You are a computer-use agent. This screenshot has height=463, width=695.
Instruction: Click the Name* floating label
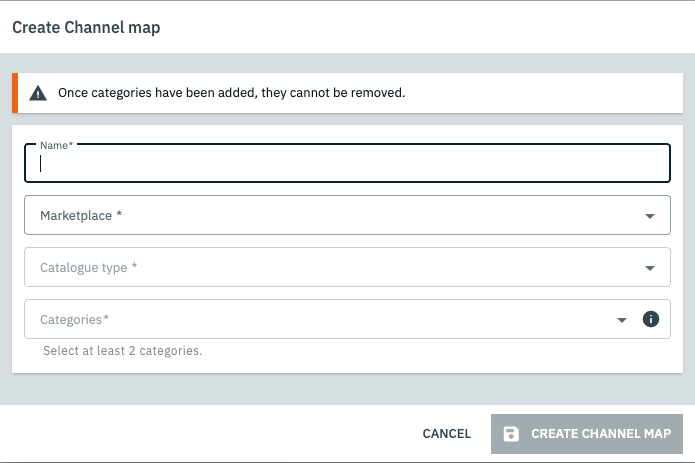pyautogui.click(x=56, y=145)
